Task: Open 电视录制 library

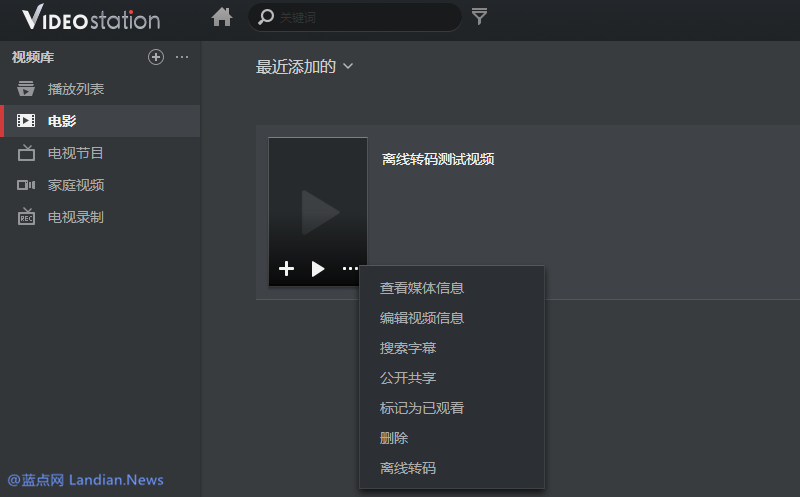Action: (76, 217)
